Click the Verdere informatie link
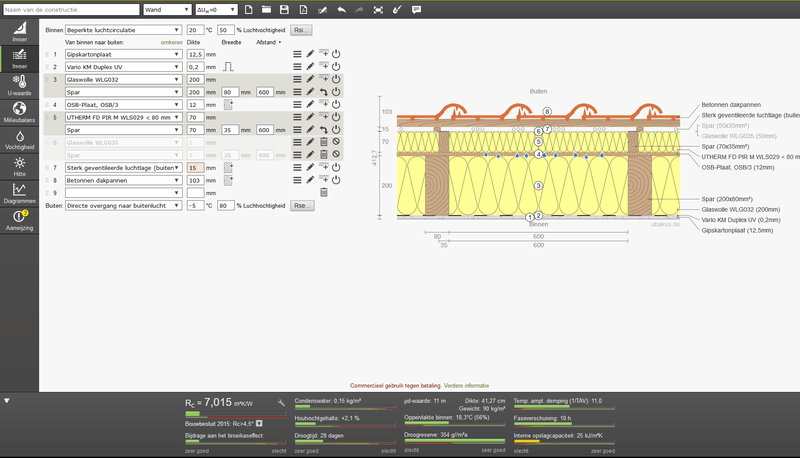 click(x=469, y=385)
